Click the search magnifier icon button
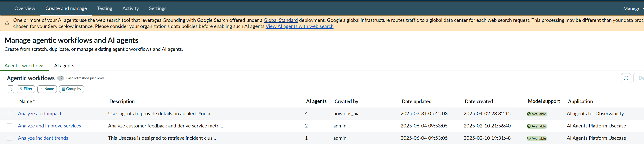Viewport: 644px width, 145px height. [10, 89]
